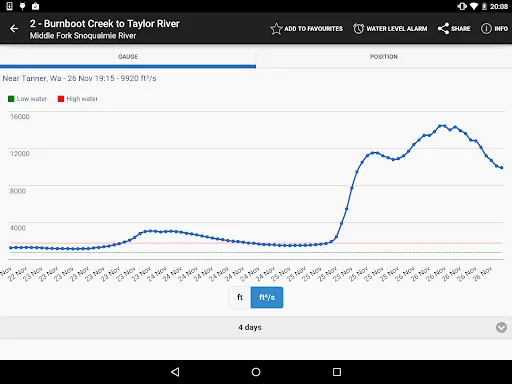This screenshot has width=512, height=384.
Task: Tap the Add to Favourites star icon
Action: point(276,29)
